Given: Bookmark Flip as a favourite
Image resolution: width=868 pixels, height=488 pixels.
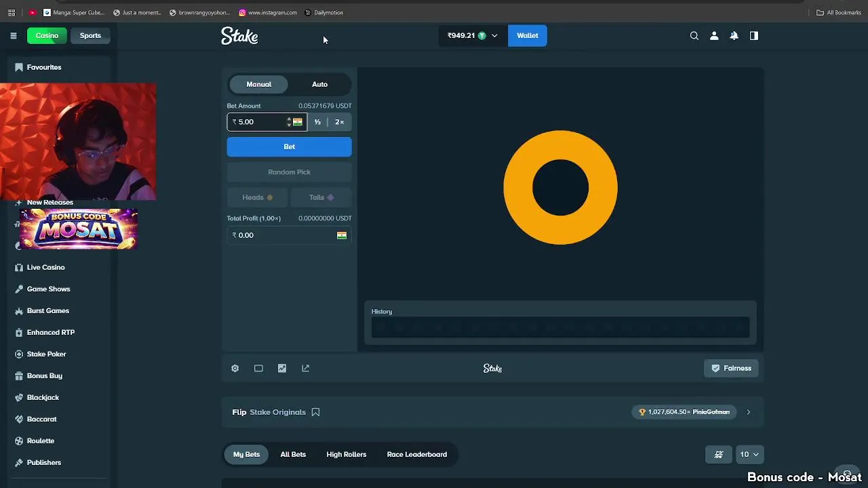Looking at the screenshot, I should [315, 412].
